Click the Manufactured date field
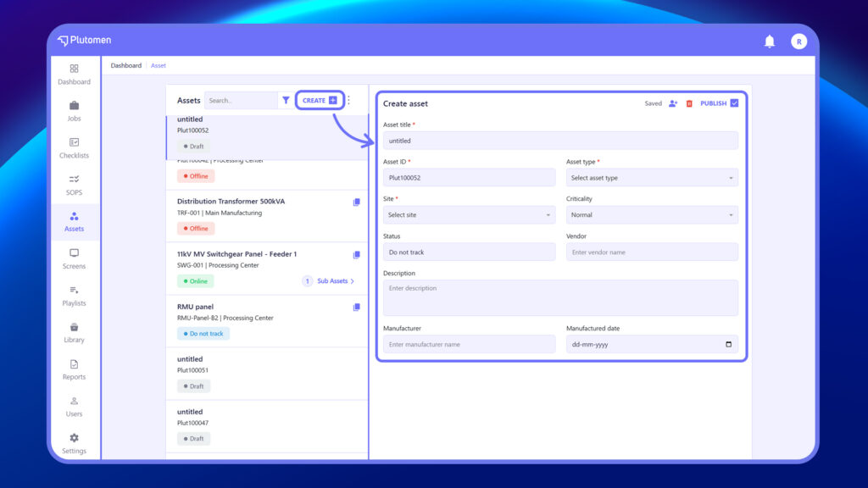 point(652,344)
